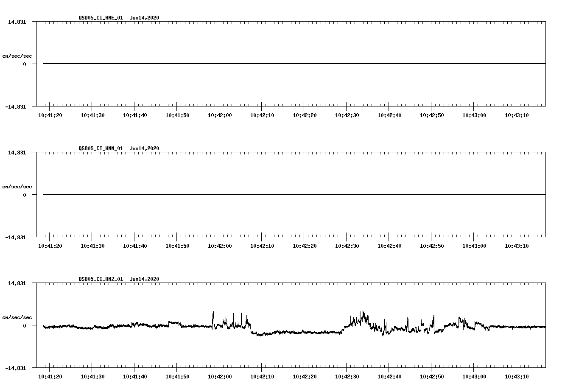This screenshot has width=576, height=392.
Task: Click the 10:42:00 time label under HNZ plot
Action: click(220, 376)
